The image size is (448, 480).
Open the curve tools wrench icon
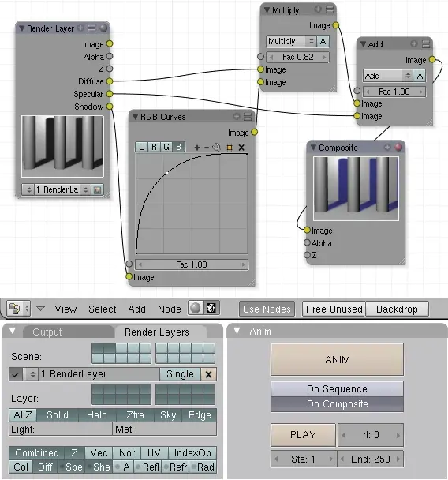pos(216,148)
